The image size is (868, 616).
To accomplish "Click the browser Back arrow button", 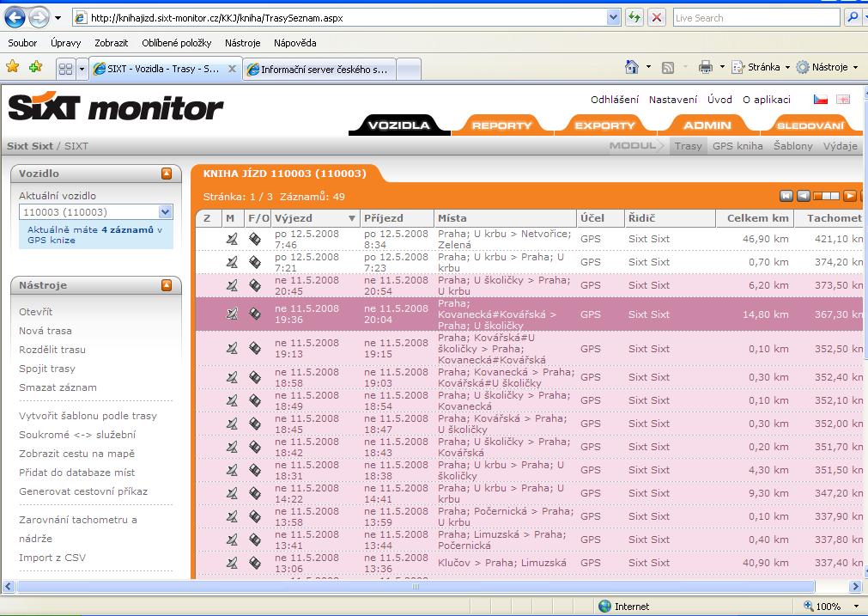I will coord(15,18).
